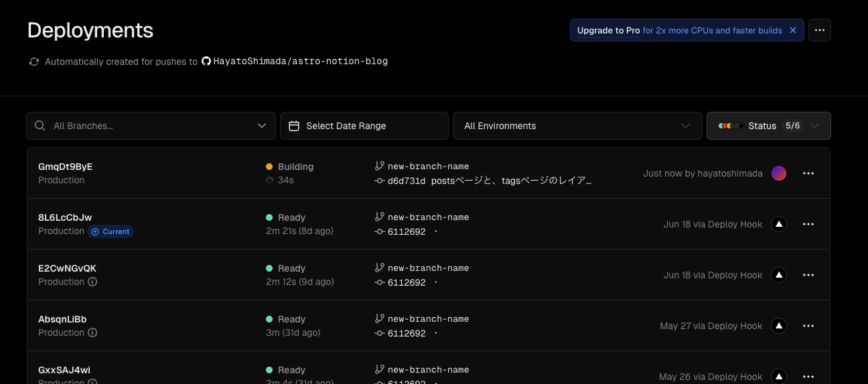This screenshot has width=868, height=384.
Task: Expand the All Branches dropdown chevron
Action: (261, 126)
